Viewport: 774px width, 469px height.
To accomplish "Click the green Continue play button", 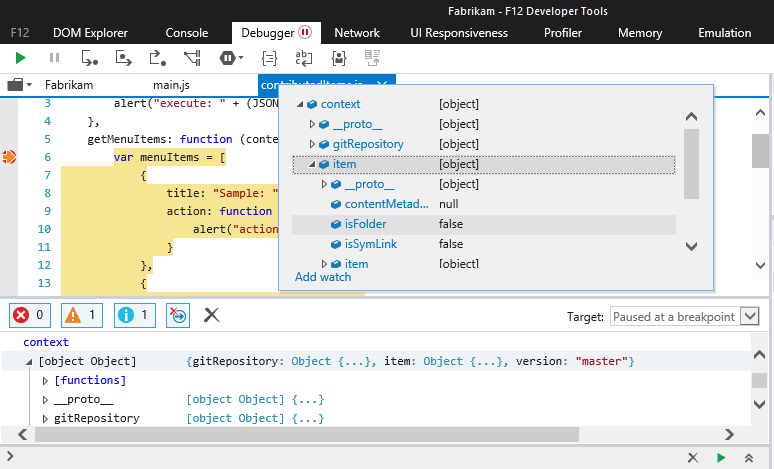I will pyautogui.click(x=20, y=58).
